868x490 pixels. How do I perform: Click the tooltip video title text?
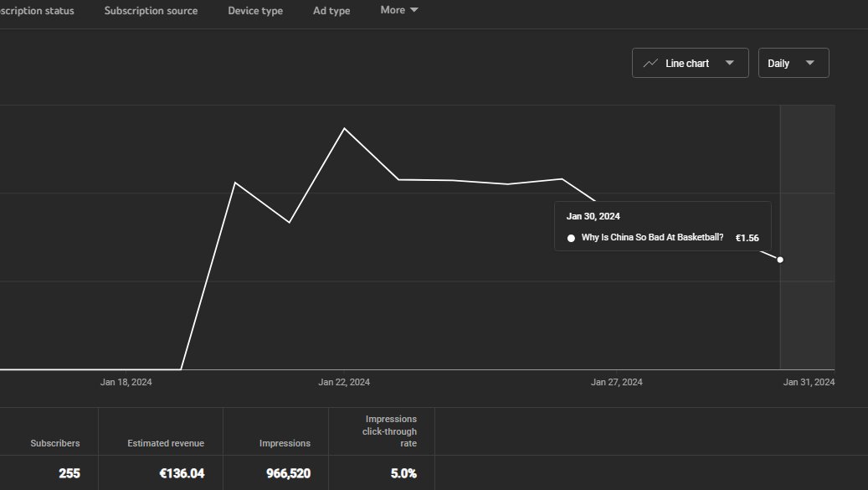(652, 238)
